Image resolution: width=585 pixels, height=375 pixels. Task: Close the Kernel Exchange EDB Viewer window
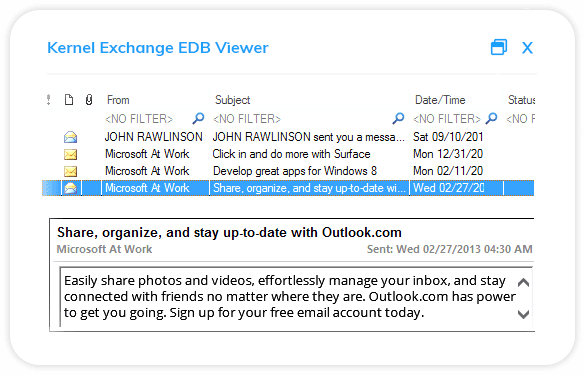point(527,48)
